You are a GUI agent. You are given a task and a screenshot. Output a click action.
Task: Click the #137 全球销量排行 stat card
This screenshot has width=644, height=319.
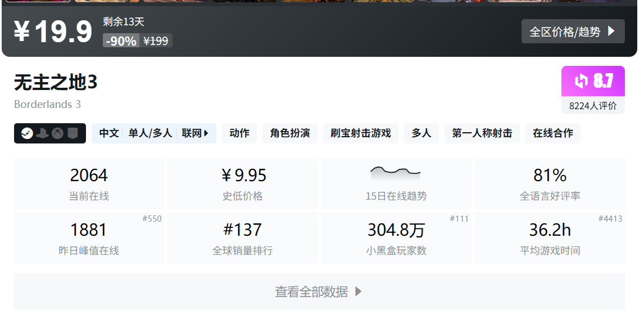click(242, 237)
